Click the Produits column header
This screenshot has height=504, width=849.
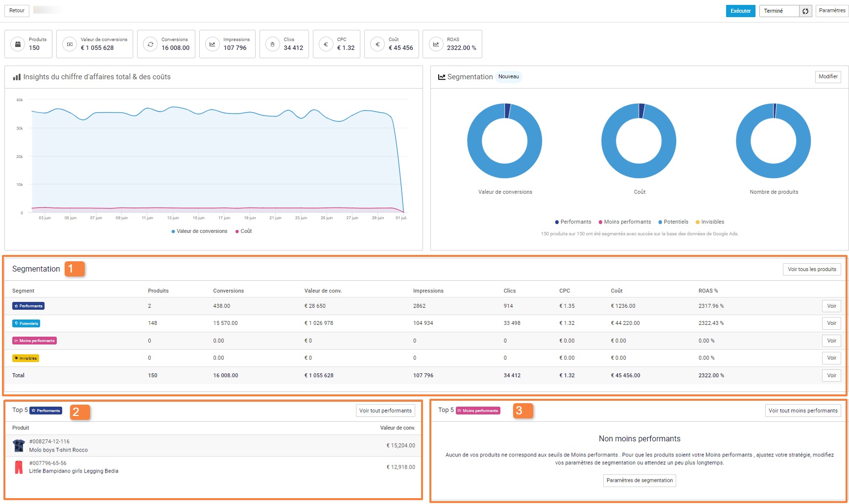click(158, 291)
